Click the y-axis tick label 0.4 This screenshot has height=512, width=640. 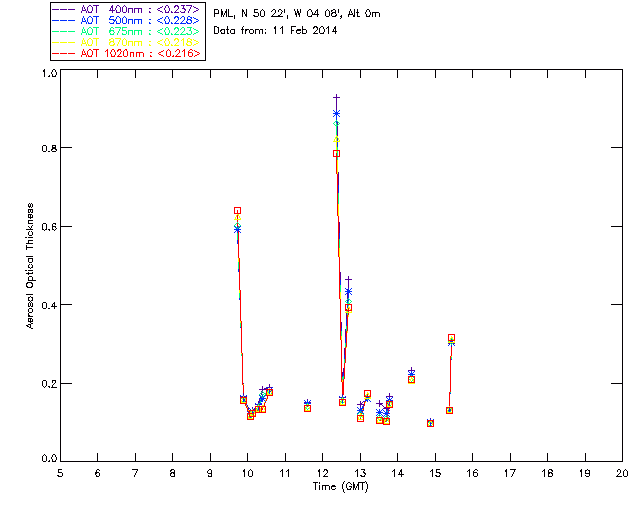tap(49, 305)
